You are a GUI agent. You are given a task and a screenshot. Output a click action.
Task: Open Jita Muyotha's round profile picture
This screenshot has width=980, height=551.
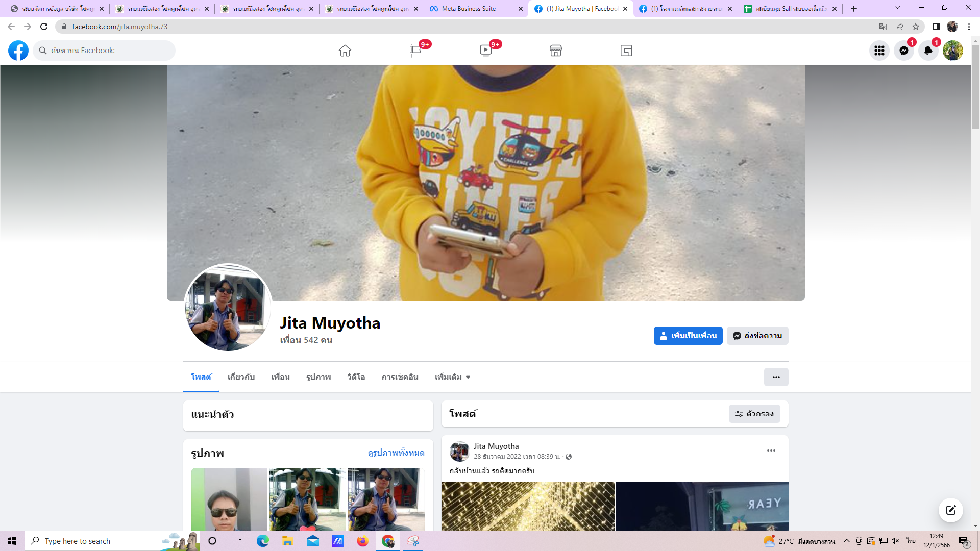pos(228,308)
